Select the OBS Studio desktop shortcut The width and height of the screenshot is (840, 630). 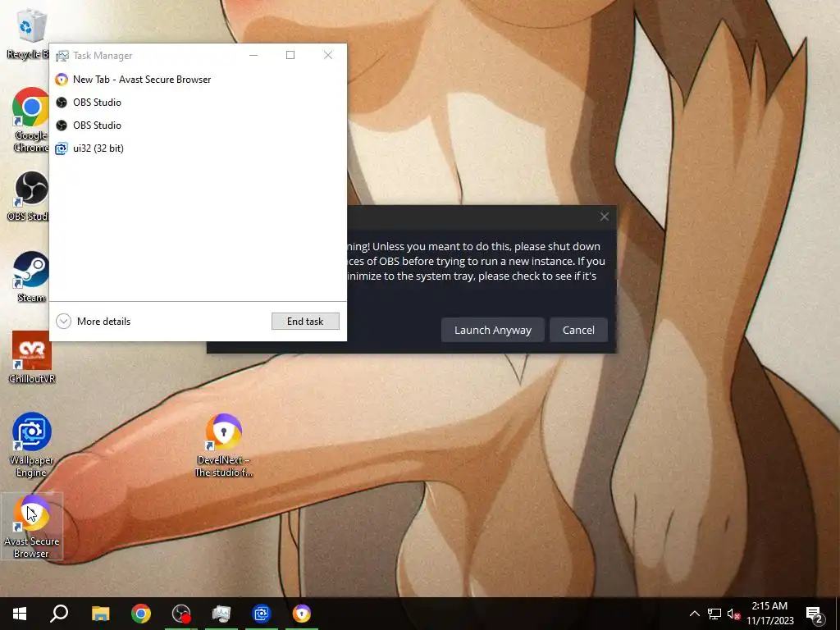[30, 196]
